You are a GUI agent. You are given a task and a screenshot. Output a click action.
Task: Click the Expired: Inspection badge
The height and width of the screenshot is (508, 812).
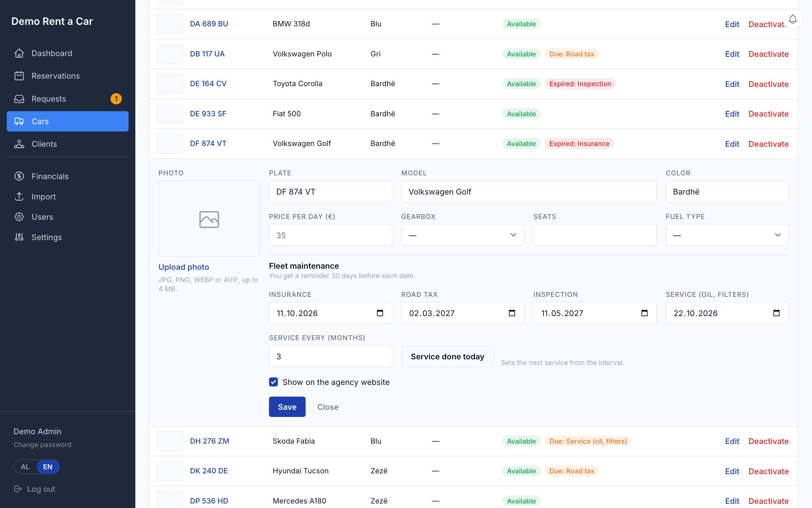point(580,84)
